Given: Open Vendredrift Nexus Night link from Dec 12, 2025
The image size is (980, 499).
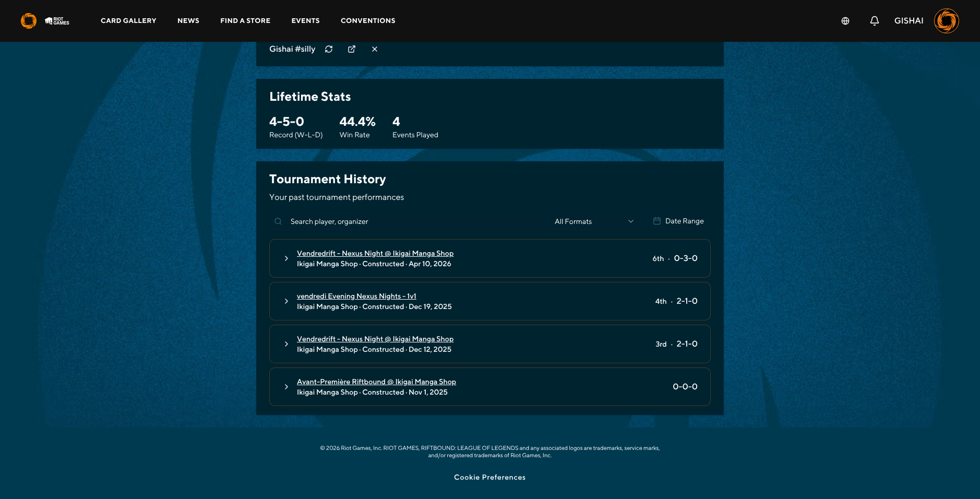Looking at the screenshot, I should pos(375,339).
